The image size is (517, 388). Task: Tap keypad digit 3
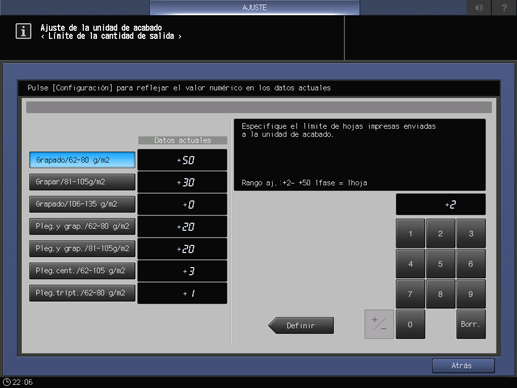[471, 233]
